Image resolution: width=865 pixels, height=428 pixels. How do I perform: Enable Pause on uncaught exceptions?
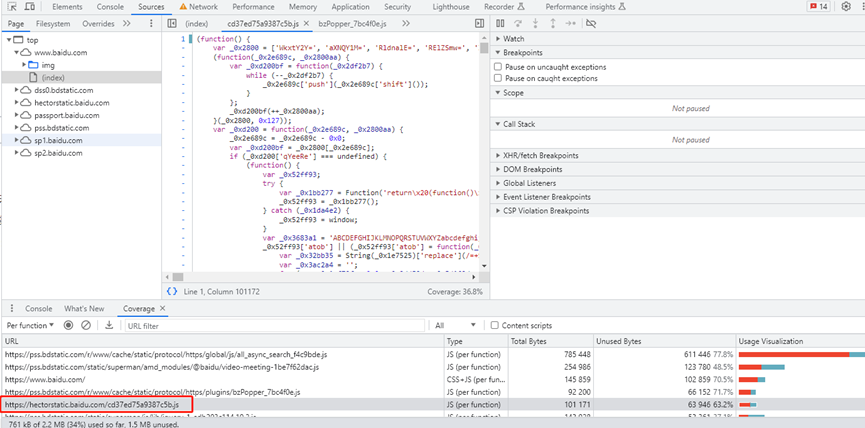[500, 65]
